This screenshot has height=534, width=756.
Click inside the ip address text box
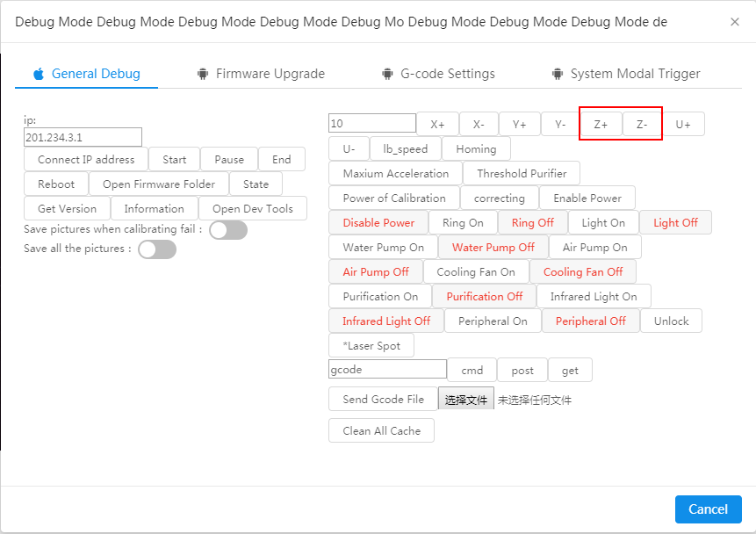click(x=83, y=137)
